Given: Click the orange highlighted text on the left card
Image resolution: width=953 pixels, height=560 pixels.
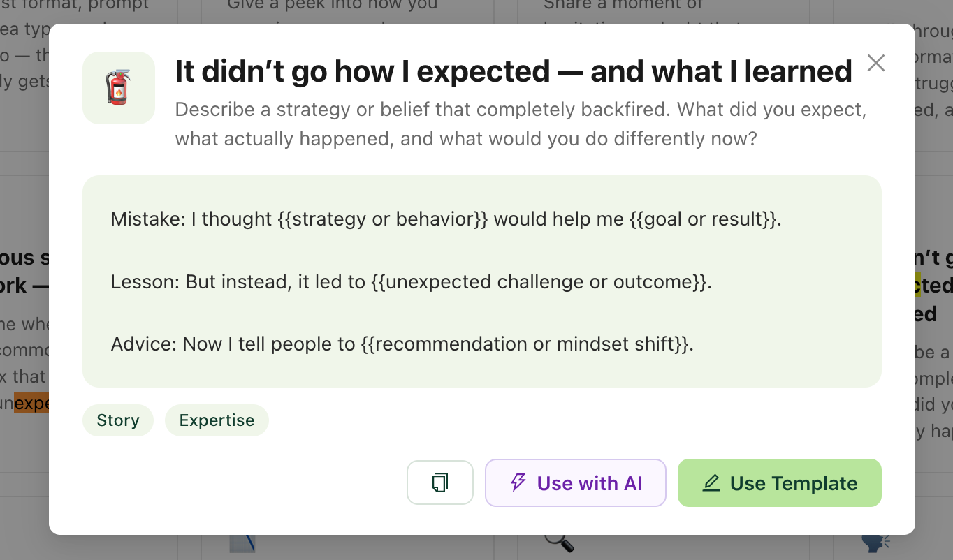Looking at the screenshot, I should pyautogui.click(x=31, y=404).
